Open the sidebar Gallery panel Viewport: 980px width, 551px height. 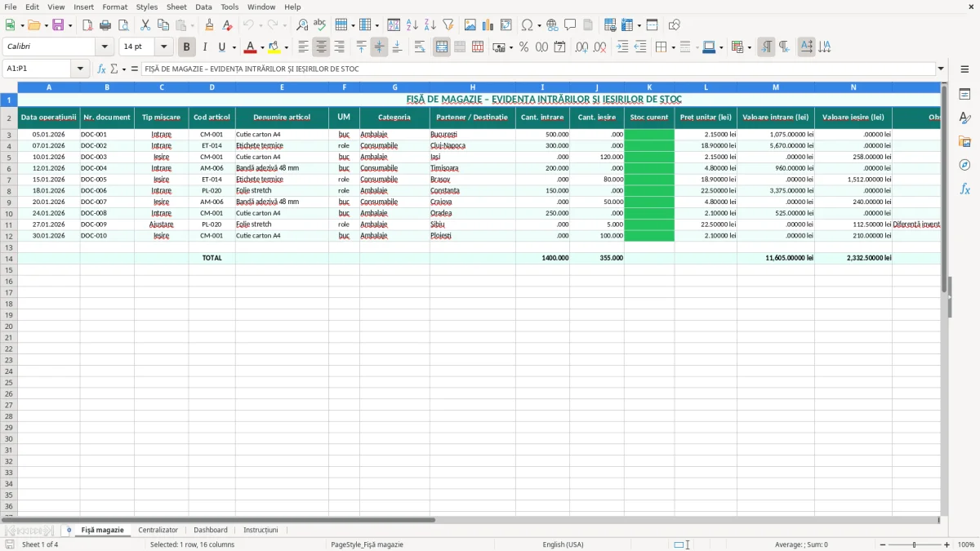pos(964,141)
